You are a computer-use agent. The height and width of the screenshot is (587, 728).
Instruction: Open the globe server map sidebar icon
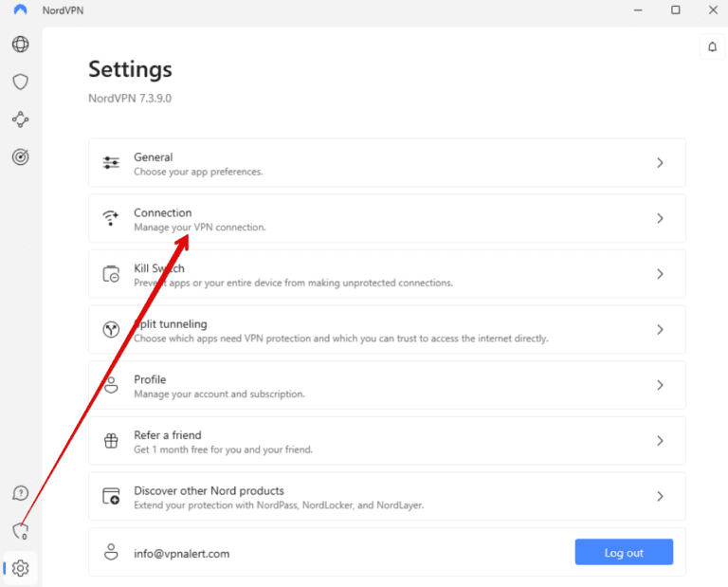[x=20, y=44]
